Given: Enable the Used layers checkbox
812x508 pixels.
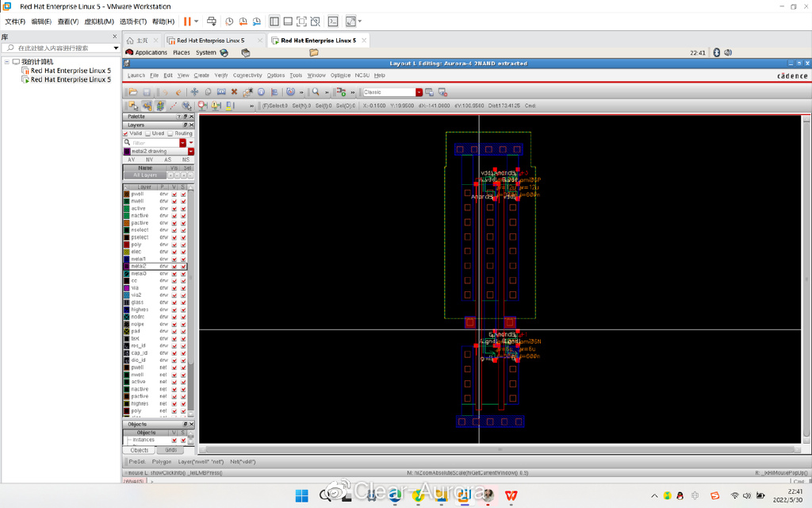Looking at the screenshot, I should pyautogui.click(x=147, y=133).
